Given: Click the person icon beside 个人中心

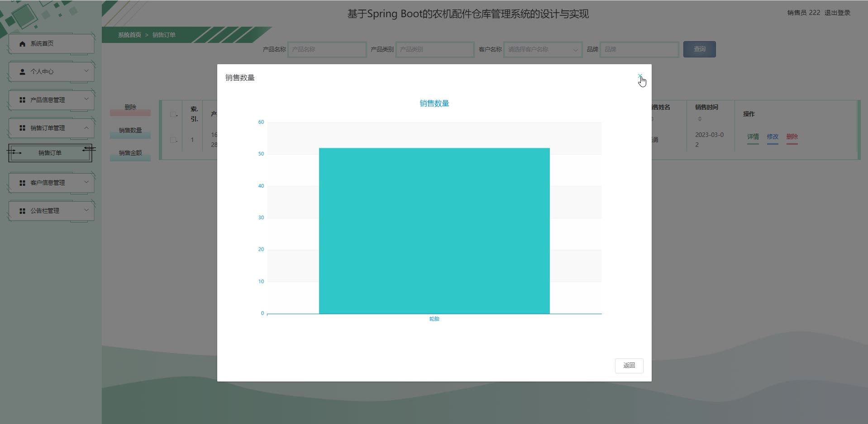Looking at the screenshot, I should pos(22,72).
